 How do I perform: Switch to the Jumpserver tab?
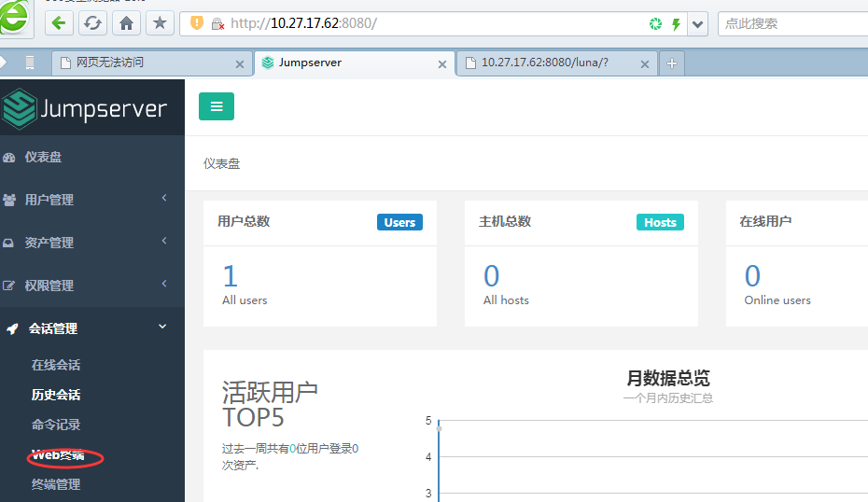pyautogui.click(x=355, y=63)
